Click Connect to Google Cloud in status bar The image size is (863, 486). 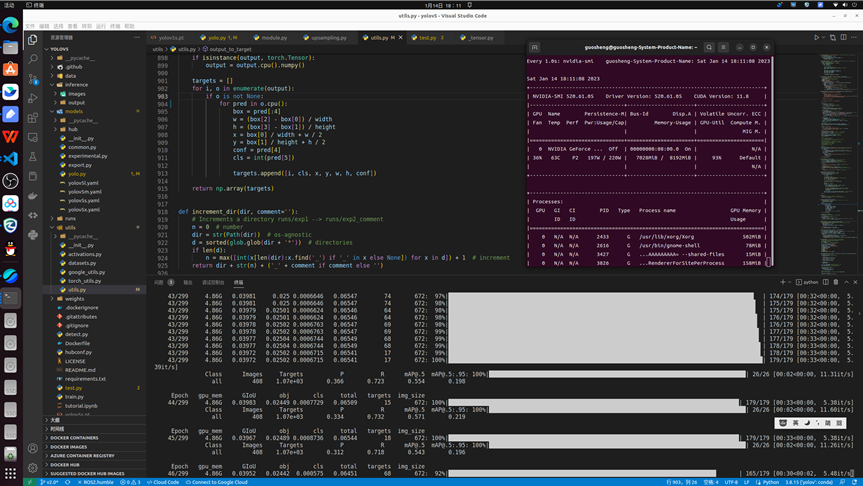tap(217, 482)
